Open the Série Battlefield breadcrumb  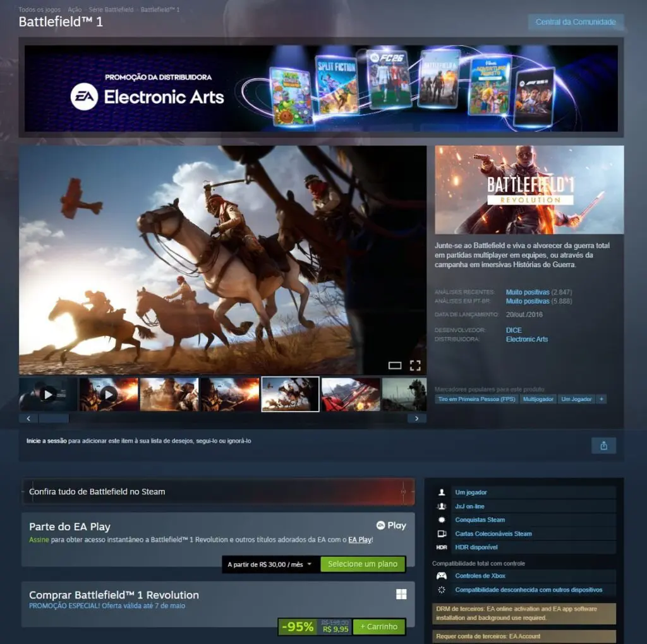point(111,9)
